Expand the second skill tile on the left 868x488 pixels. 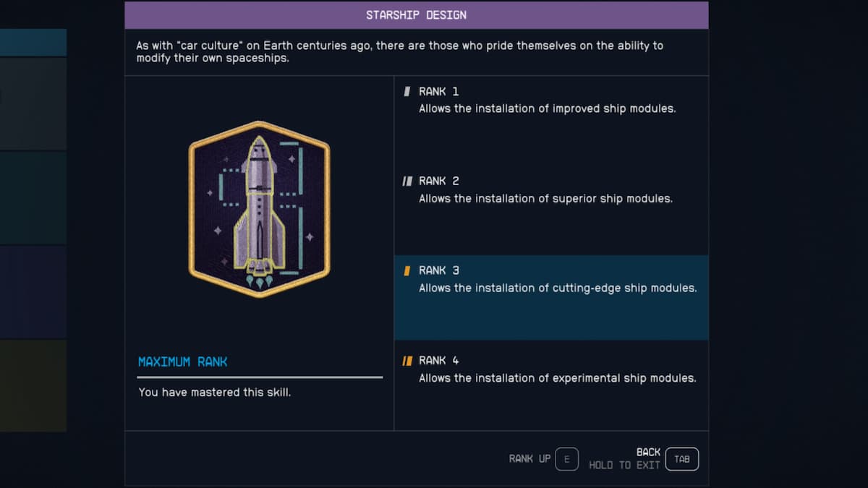click(x=33, y=101)
